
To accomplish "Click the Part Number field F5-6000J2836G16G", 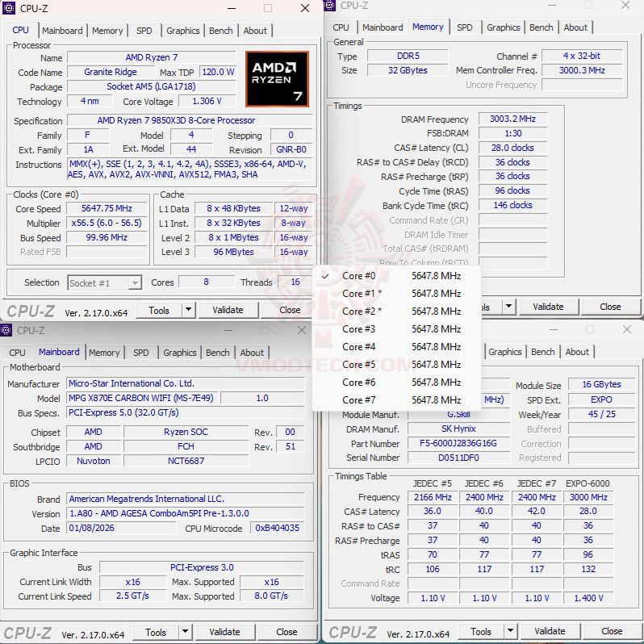I will [x=458, y=444].
